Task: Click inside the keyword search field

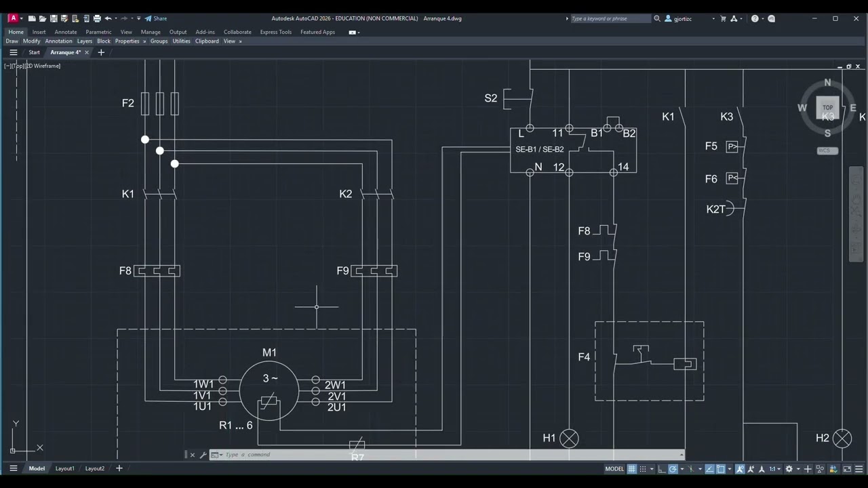Action: tap(610, 18)
